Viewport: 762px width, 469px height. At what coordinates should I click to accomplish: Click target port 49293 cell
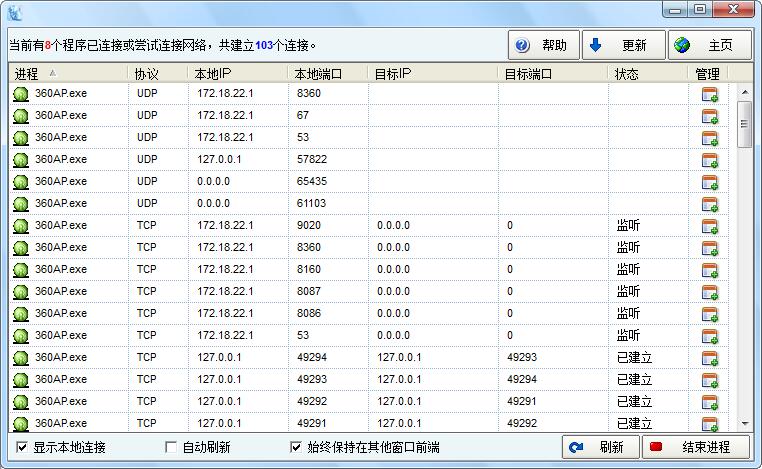521,357
